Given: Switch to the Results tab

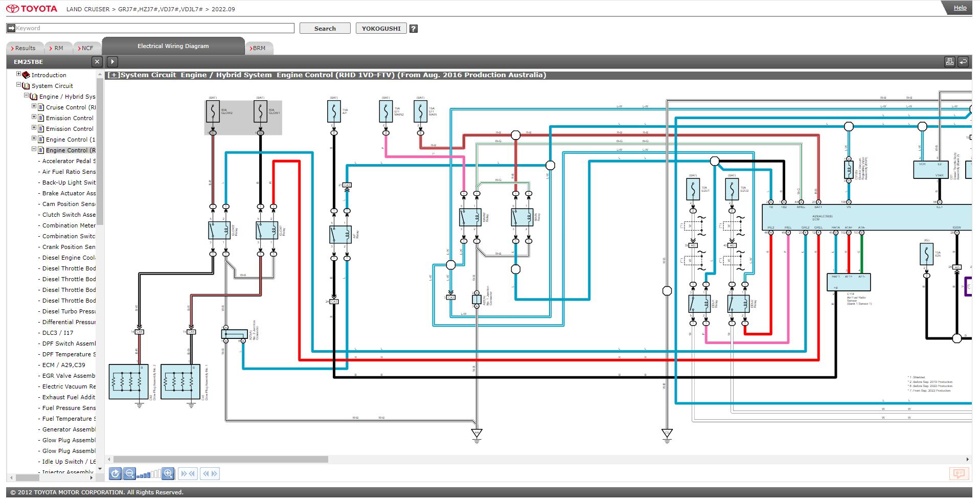Looking at the screenshot, I should pyautogui.click(x=25, y=48).
